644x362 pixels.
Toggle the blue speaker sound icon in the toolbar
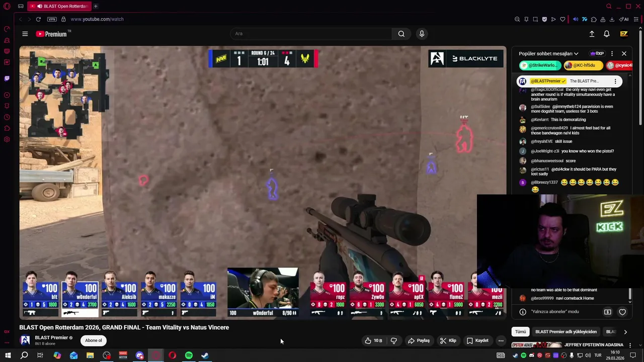576,19
